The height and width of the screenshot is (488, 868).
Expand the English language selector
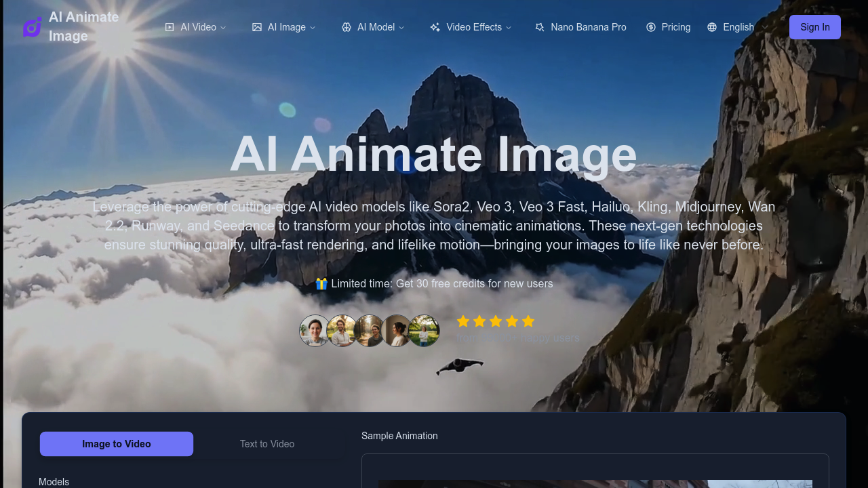(737, 26)
